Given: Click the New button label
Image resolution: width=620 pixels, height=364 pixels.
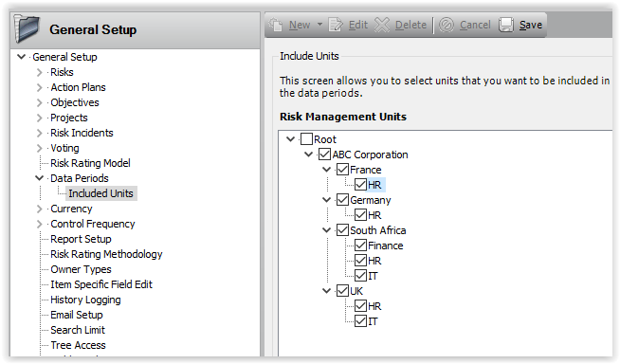Looking at the screenshot, I should tap(300, 25).
